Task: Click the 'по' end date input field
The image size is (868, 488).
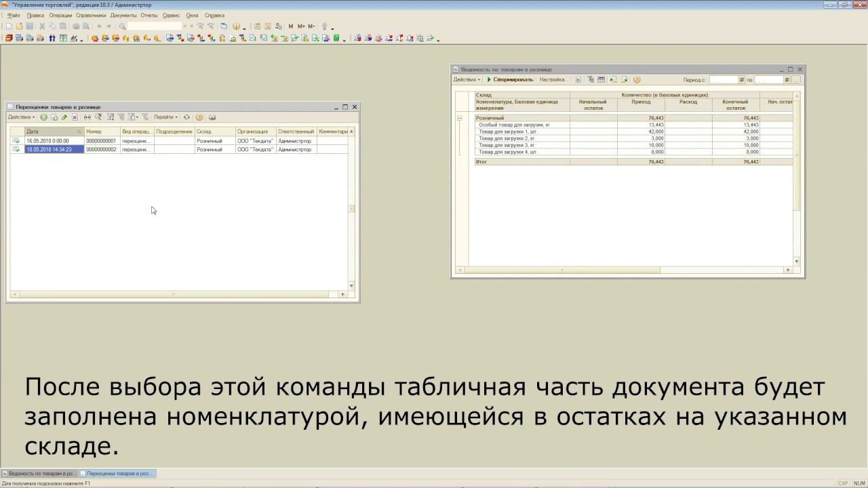Action: pos(768,79)
